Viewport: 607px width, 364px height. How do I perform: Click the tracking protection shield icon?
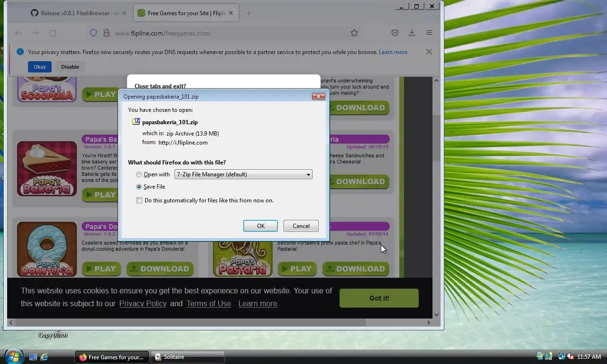click(x=93, y=33)
